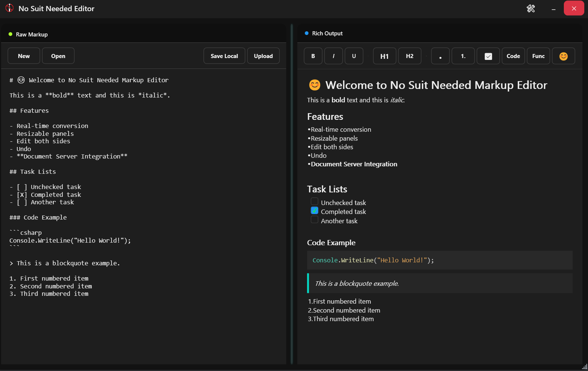
Task: Check the Unchecked task checkbox
Action: click(314, 201)
